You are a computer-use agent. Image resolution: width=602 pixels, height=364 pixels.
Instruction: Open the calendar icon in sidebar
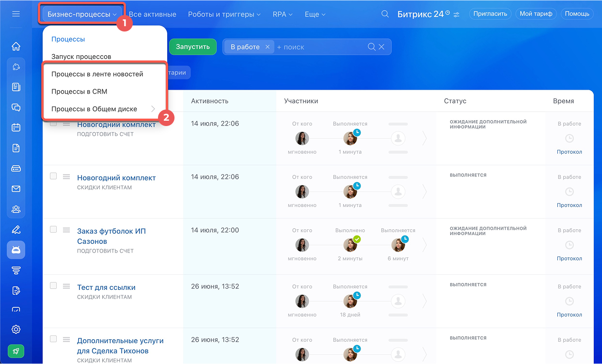coord(16,128)
